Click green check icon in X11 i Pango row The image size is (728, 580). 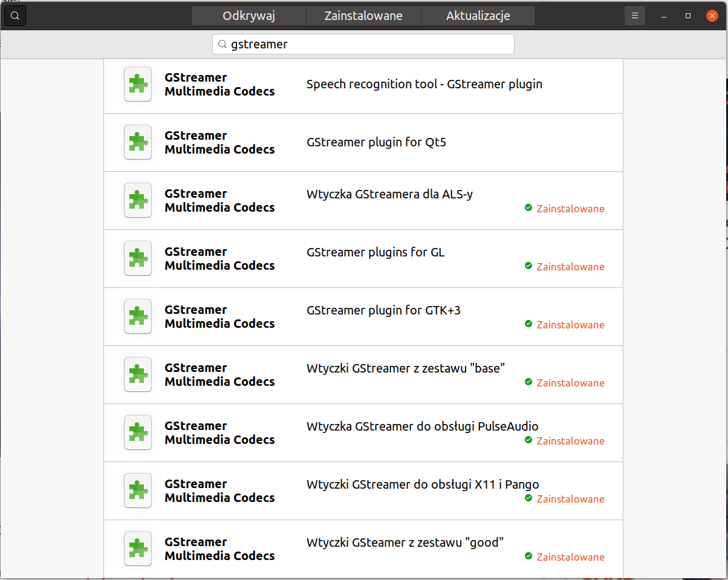tap(528, 498)
